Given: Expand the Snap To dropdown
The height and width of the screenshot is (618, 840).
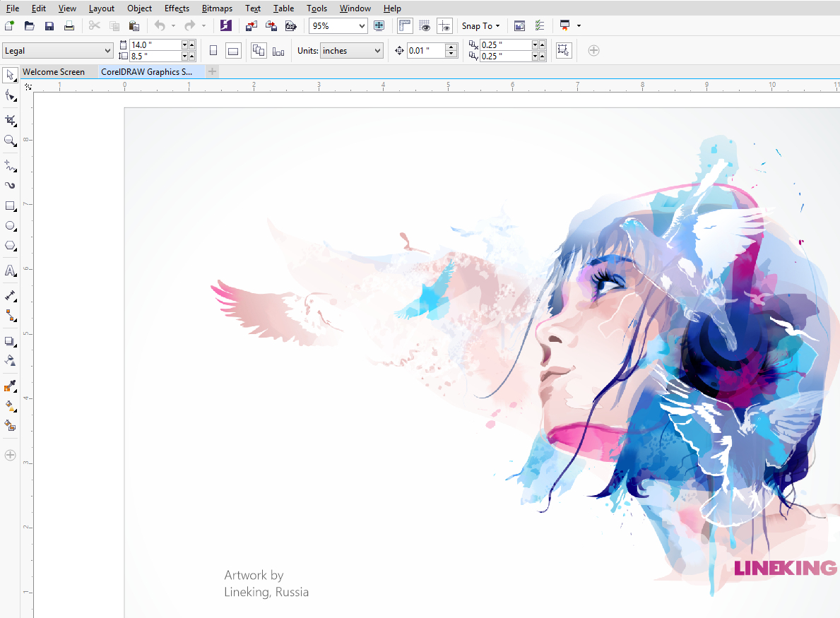Looking at the screenshot, I should (480, 25).
